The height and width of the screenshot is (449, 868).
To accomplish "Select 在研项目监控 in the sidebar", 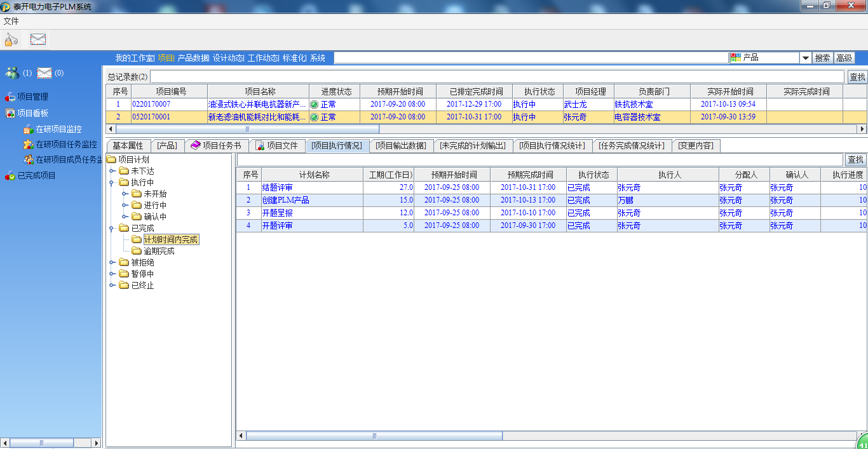I will click(58, 130).
